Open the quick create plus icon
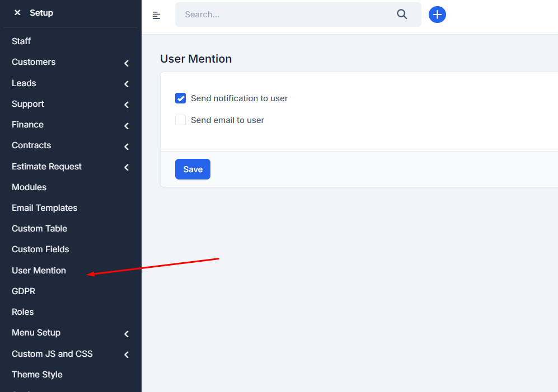 click(x=437, y=15)
